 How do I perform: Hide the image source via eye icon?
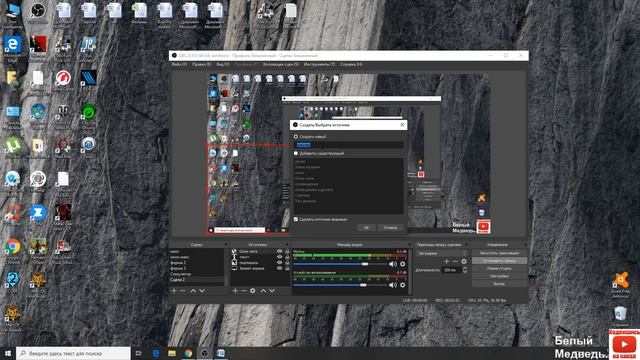(x=280, y=263)
